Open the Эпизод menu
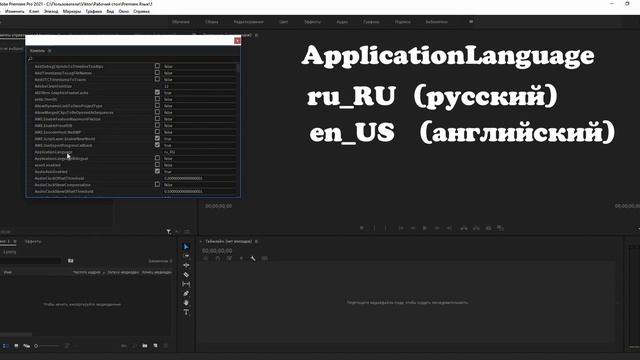Image resolution: width=640 pixels, height=360 pixels. point(51,11)
